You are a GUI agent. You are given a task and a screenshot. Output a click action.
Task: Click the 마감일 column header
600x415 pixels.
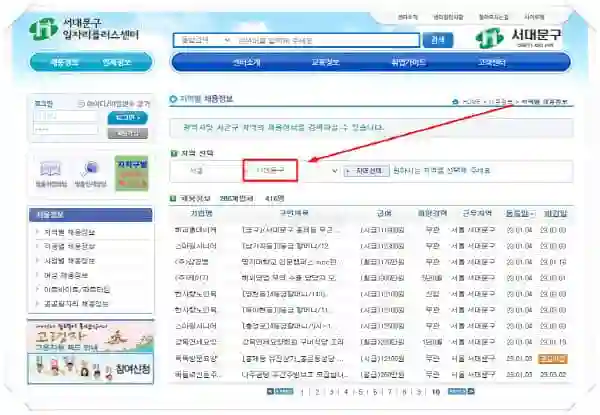[x=556, y=213]
